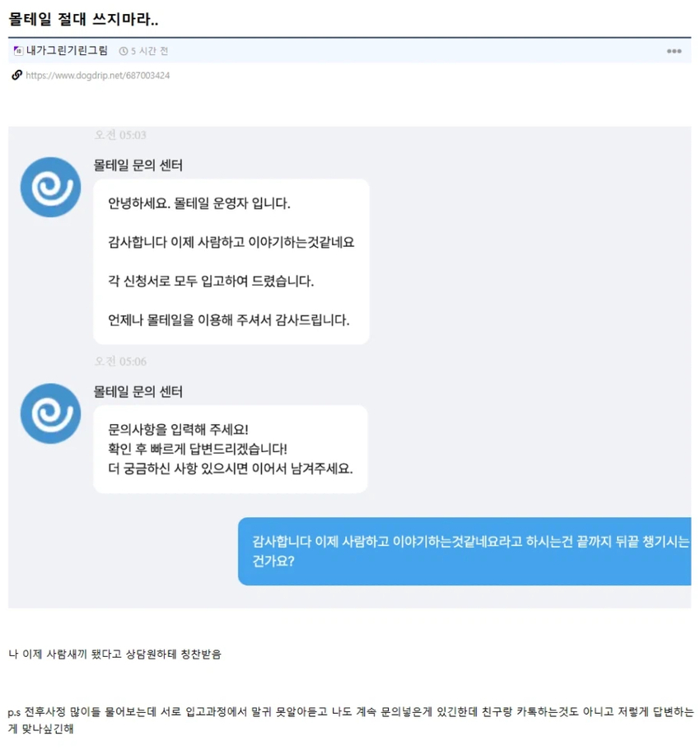Click the 오전 05:06 timestamp
700x750 pixels.
[120, 361]
